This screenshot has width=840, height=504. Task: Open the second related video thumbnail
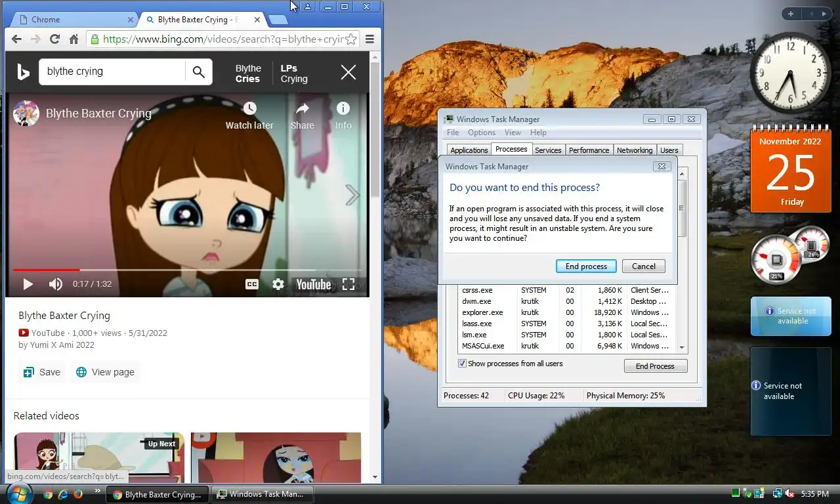276,457
